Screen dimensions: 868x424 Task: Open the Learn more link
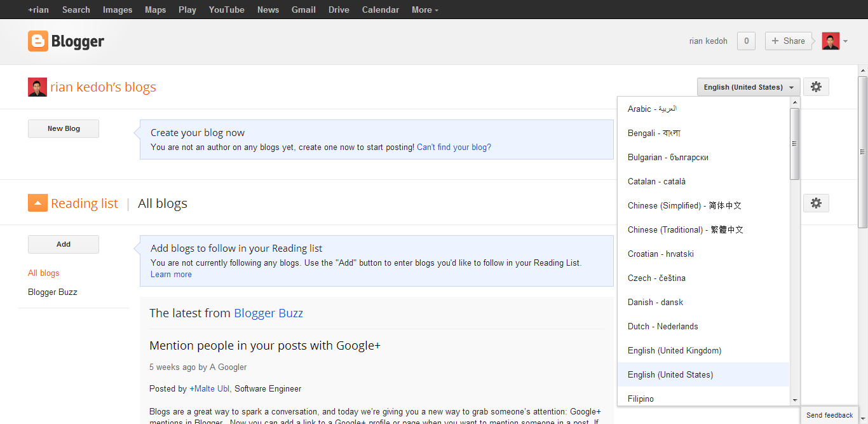pyautogui.click(x=171, y=275)
